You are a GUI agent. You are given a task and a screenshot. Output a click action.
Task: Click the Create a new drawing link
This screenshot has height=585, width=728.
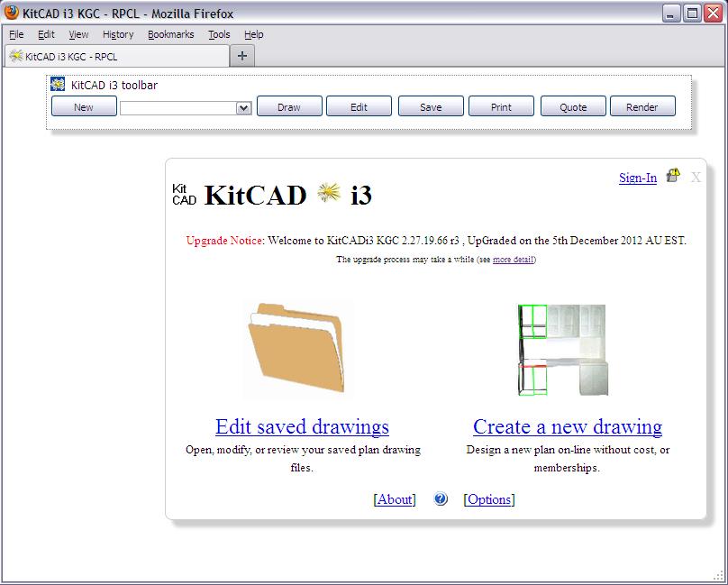coord(568,426)
